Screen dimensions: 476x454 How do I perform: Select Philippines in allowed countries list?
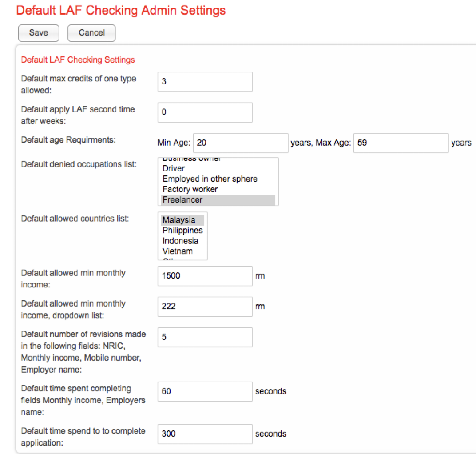tap(182, 231)
